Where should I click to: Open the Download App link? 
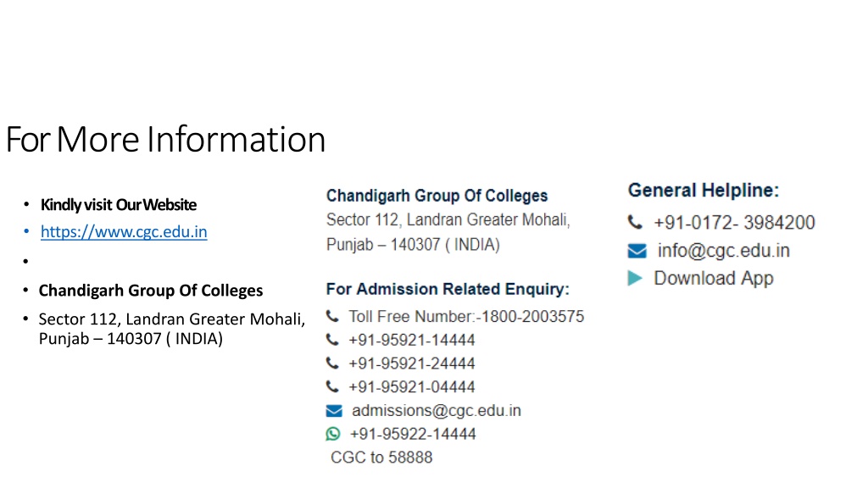[714, 278]
